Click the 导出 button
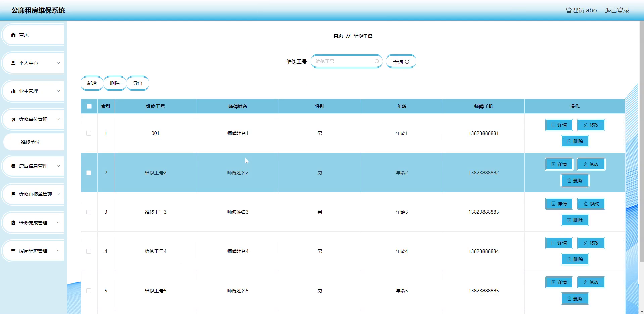This screenshot has width=644, height=314. pyautogui.click(x=138, y=83)
